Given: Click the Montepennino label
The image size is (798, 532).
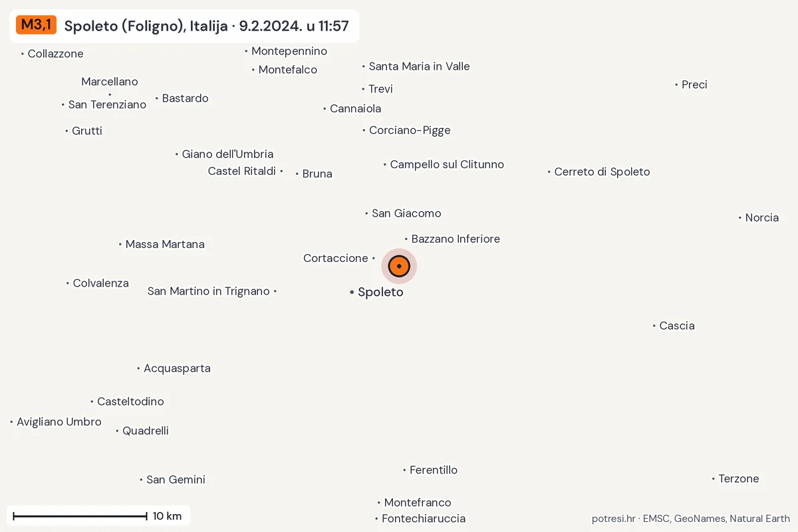Looking at the screenshot, I should [x=289, y=51].
